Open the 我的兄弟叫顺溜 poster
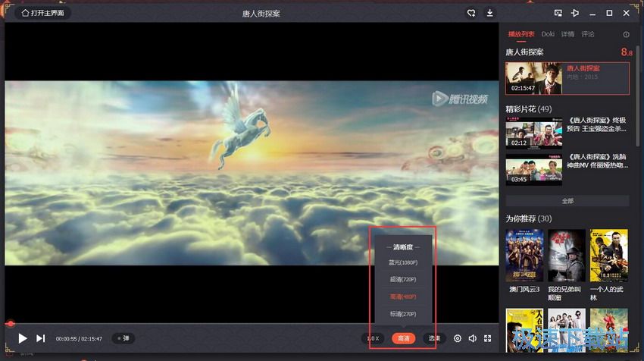This screenshot has width=644, height=361. tap(567, 256)
